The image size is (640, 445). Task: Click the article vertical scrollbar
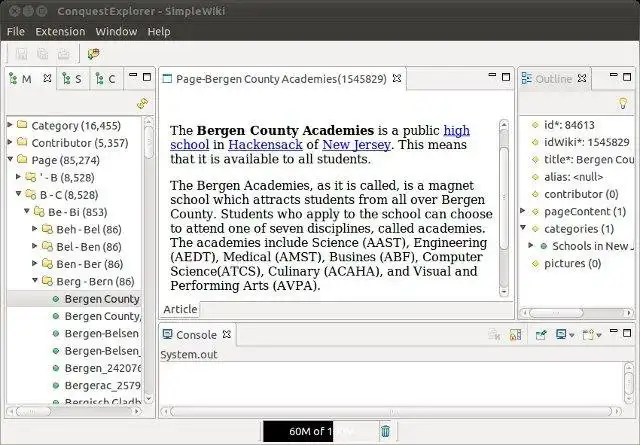pos(504,207)
